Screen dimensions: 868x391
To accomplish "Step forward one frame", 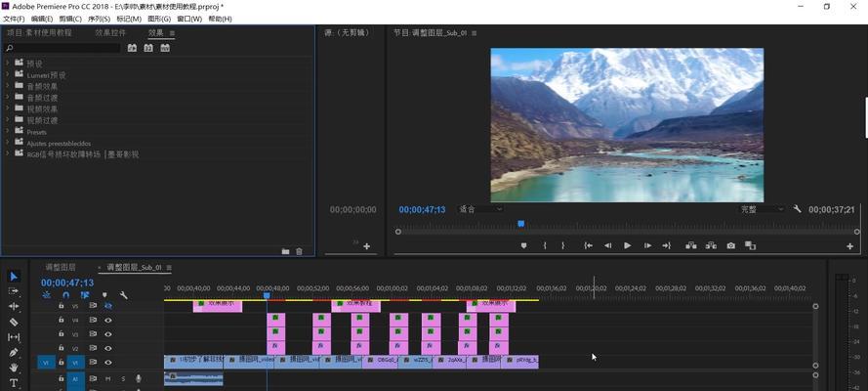I will (647, 245).
